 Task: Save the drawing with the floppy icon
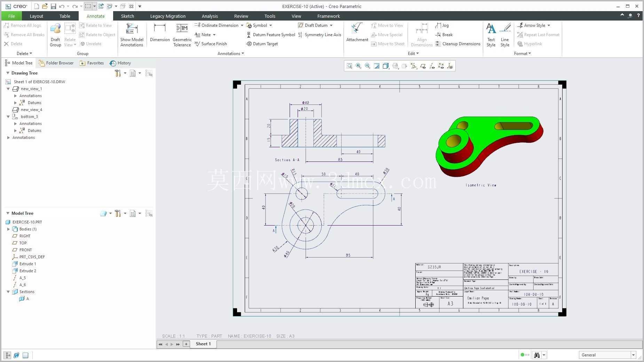[53, 6]
